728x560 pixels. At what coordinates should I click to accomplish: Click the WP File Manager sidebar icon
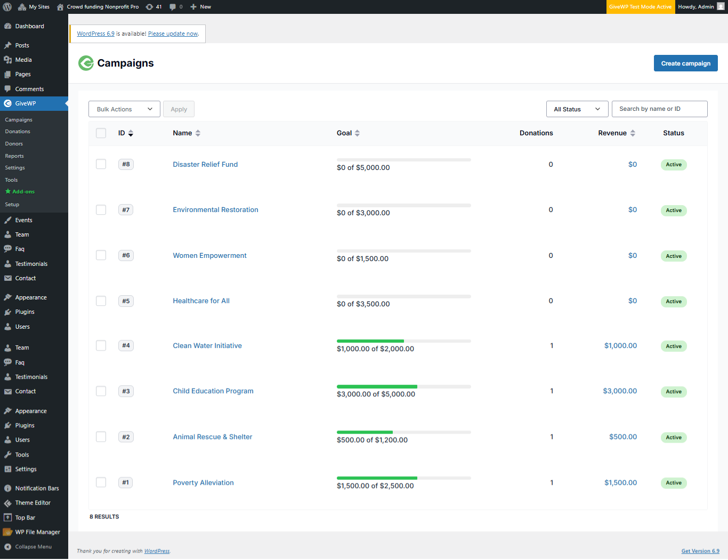[7, 532]
